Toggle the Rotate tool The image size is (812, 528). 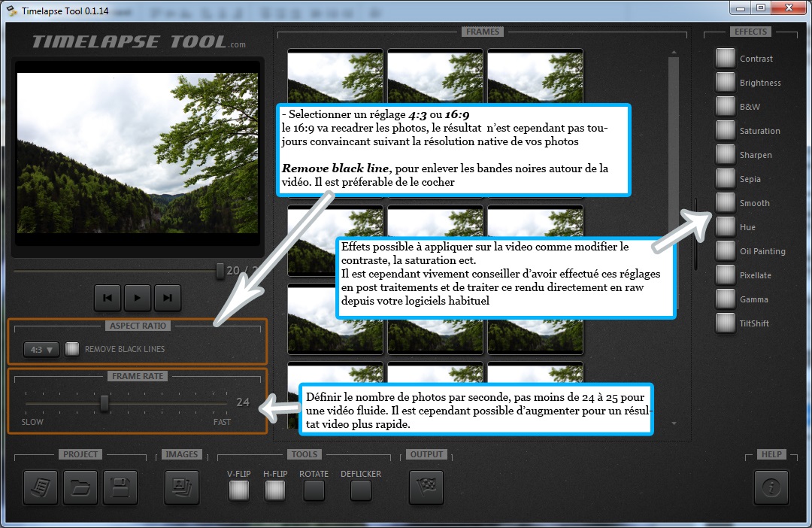(x=314, y=490)
